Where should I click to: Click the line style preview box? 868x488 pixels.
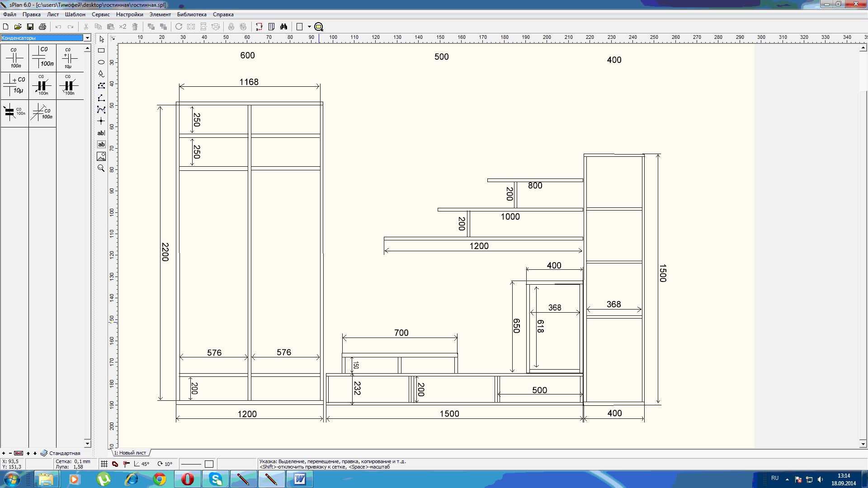[191, 464]
